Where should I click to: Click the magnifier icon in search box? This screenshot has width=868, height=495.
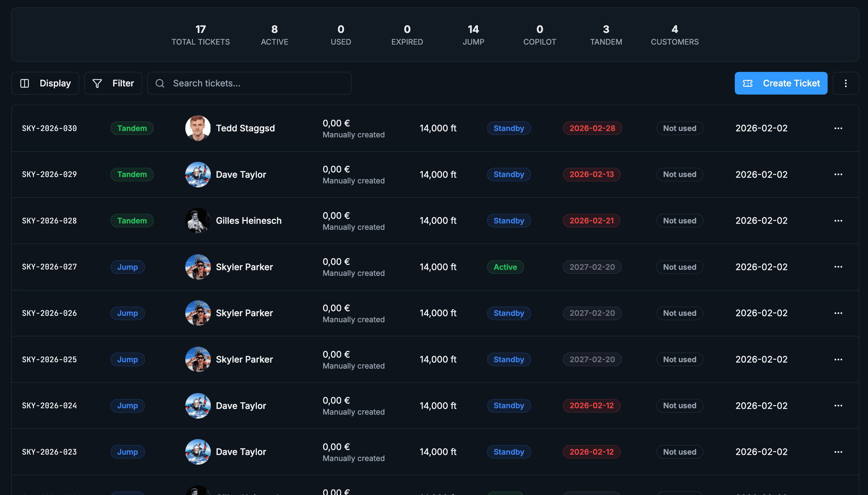(160, 83)
